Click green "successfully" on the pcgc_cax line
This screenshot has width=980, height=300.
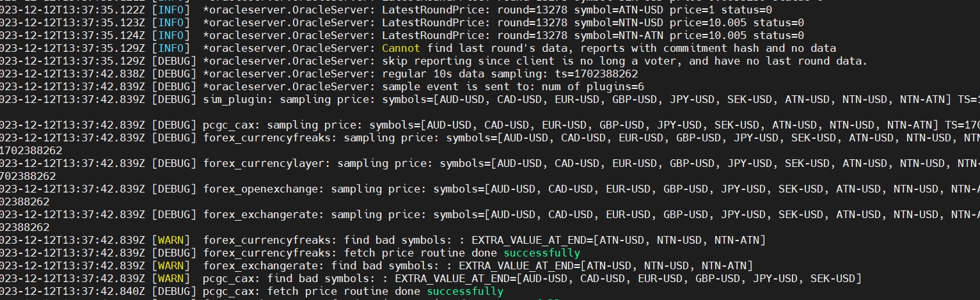[465, 291]
